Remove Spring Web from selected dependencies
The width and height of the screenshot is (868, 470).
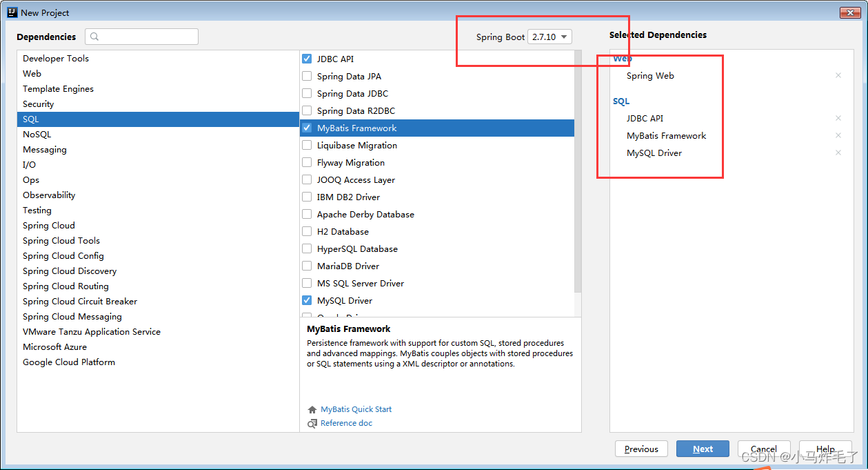838,76
